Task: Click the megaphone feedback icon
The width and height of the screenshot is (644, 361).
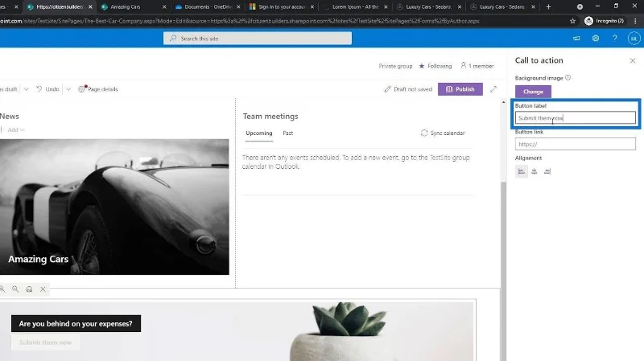Action: click(x=576, y=38)
